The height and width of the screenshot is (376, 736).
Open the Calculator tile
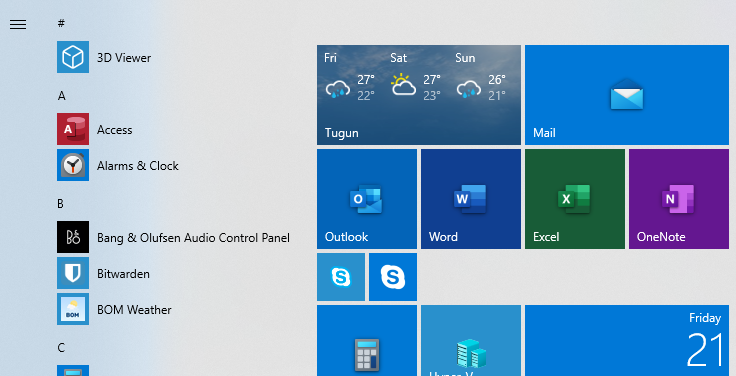click(367, 341)
